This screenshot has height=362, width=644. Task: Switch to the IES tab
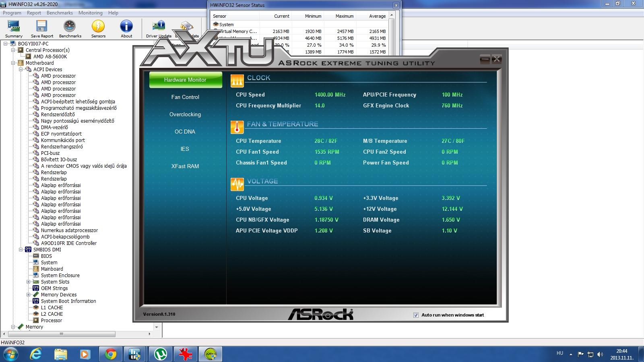pos(185,149)
